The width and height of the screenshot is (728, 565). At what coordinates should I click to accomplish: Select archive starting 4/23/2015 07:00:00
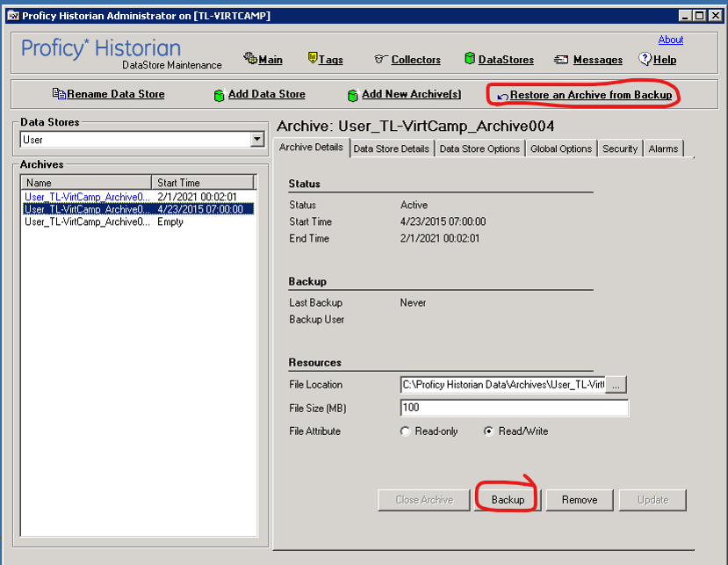coord(138,209)
